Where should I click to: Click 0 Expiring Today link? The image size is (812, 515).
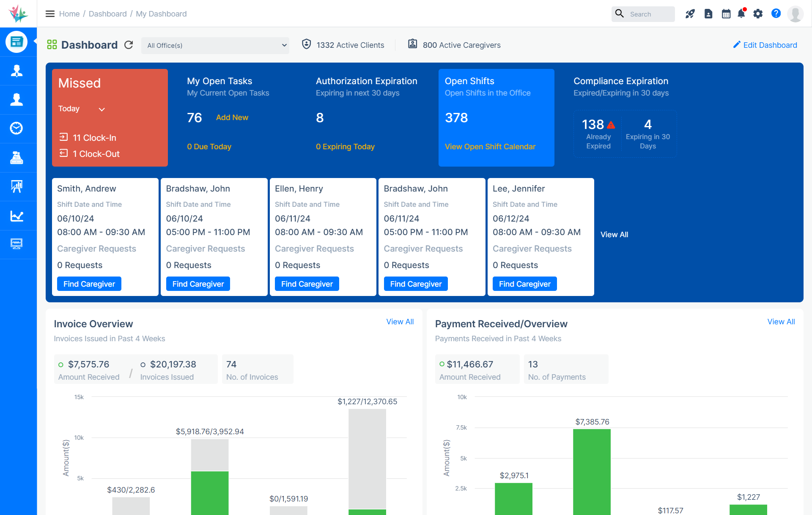tap(345, 147)
